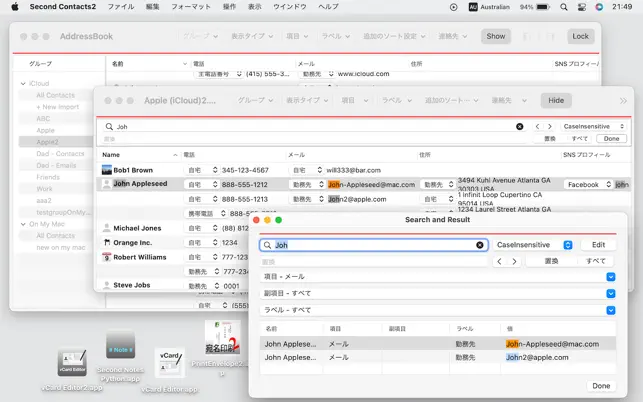The image size is (643, 402).
Task: Click into Search and Result search field
Action: pos(374,245)
